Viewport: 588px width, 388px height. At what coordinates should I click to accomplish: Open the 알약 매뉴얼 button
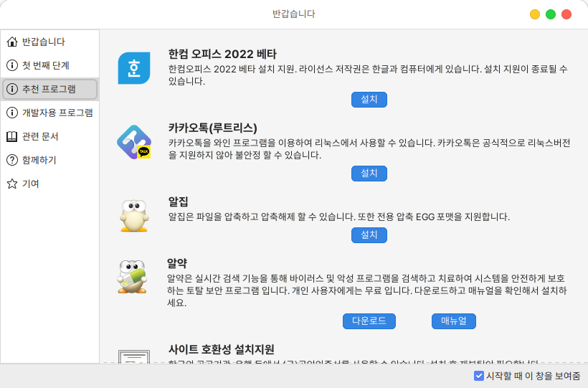[453, 321]
